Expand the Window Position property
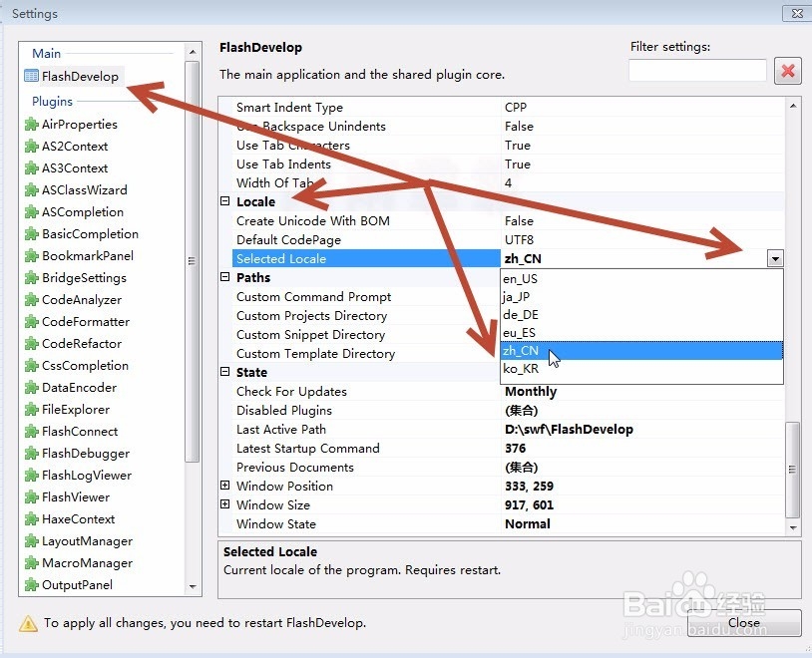The image size is (812, 658). (x=224, y=486)
